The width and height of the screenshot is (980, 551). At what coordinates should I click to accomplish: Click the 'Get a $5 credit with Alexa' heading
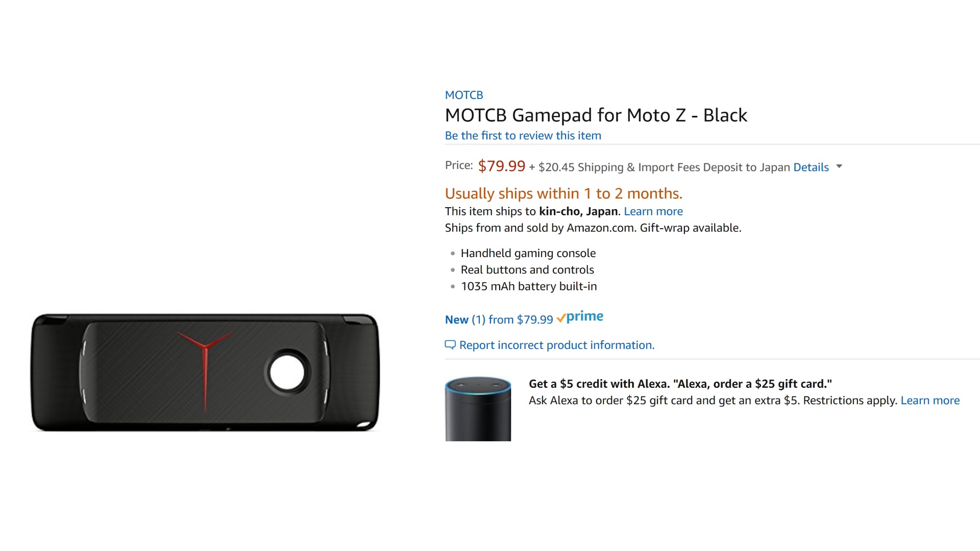(x=680, y=384)
